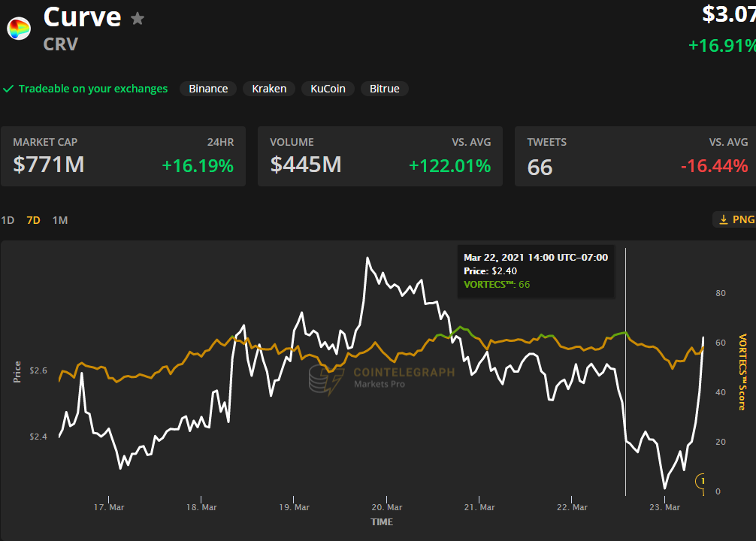
Task: Click the green checkmark icon before Tradeable
Action: (8, 89)
